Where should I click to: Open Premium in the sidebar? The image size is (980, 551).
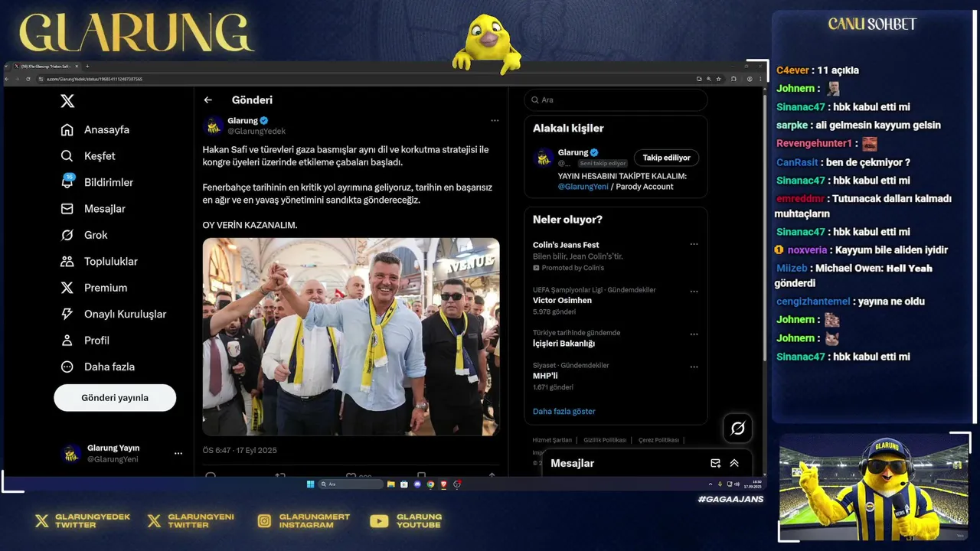[x=94, y=288]
